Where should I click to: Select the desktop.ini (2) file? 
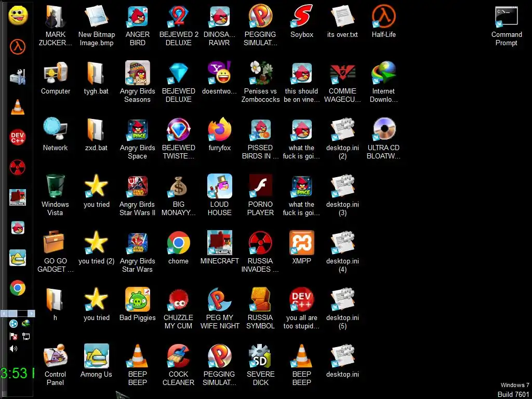pyautogui.click(x=343, y=139)
